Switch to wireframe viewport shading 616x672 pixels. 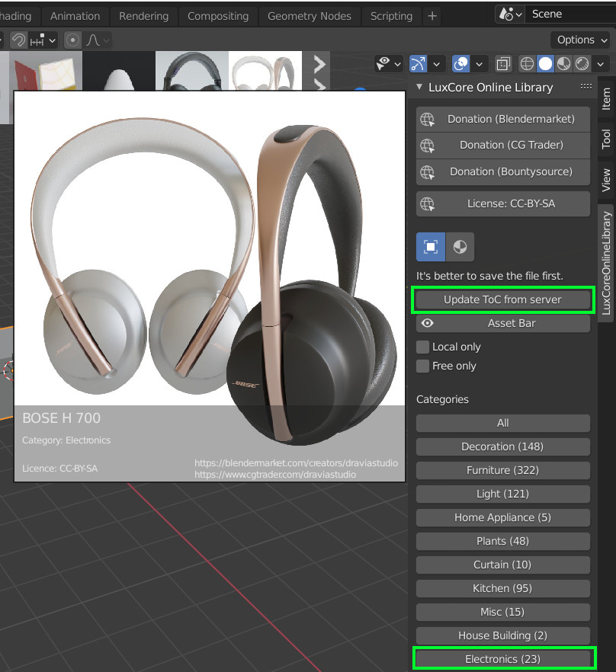[527, 64]
